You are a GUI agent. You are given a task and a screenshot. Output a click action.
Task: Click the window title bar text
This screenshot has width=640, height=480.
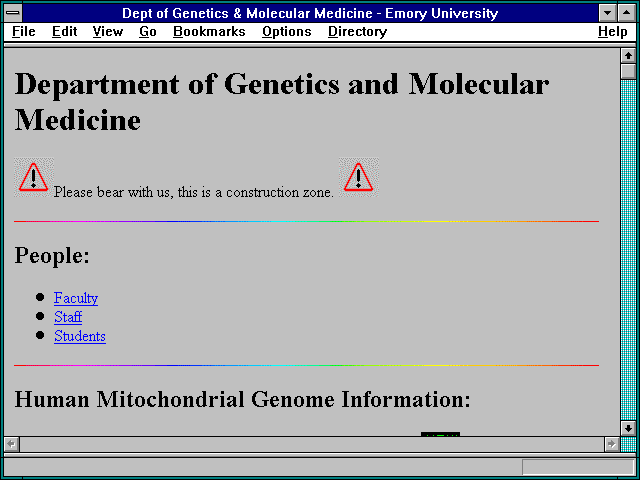(310, 13)
